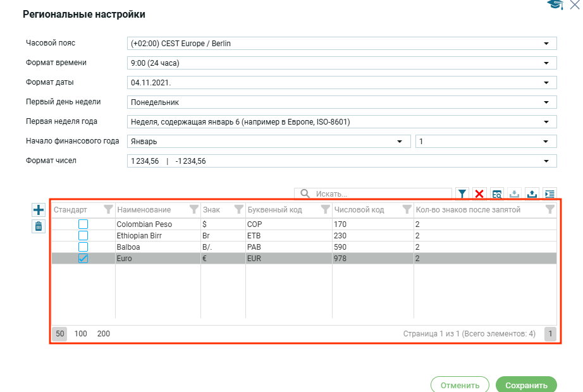Viewport: 583px width, 392px height.
Task: Click the blue filter funnel toolbar icon
Action: pos(462,194)
